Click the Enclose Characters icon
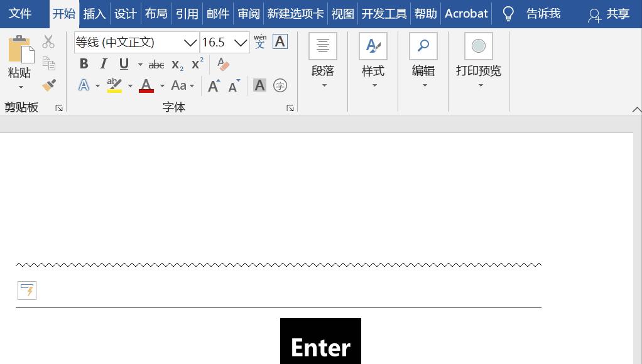 coord(280,85)
